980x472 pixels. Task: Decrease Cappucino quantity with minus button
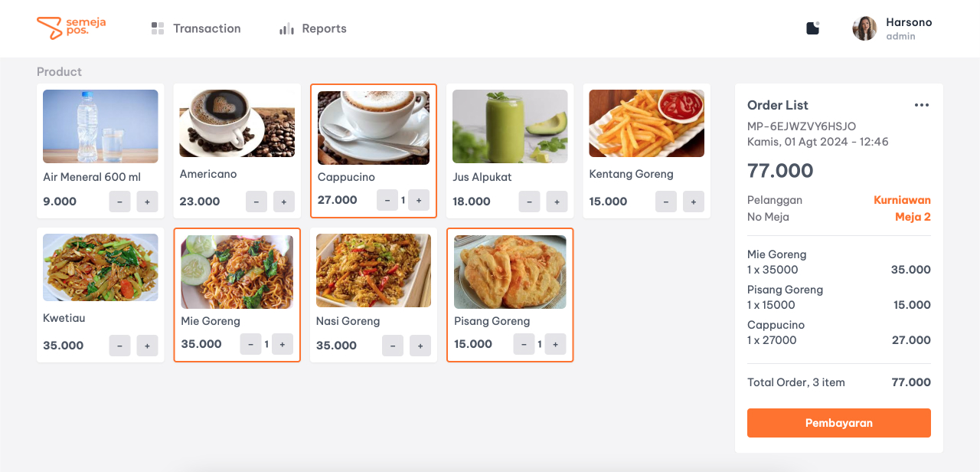[x=387, y=200]
